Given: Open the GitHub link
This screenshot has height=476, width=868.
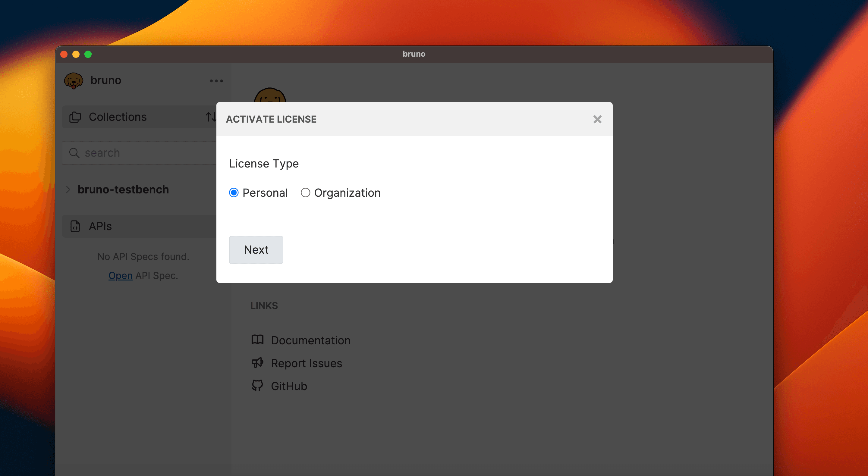Looking at the screenshot, I should click(289, 386).
